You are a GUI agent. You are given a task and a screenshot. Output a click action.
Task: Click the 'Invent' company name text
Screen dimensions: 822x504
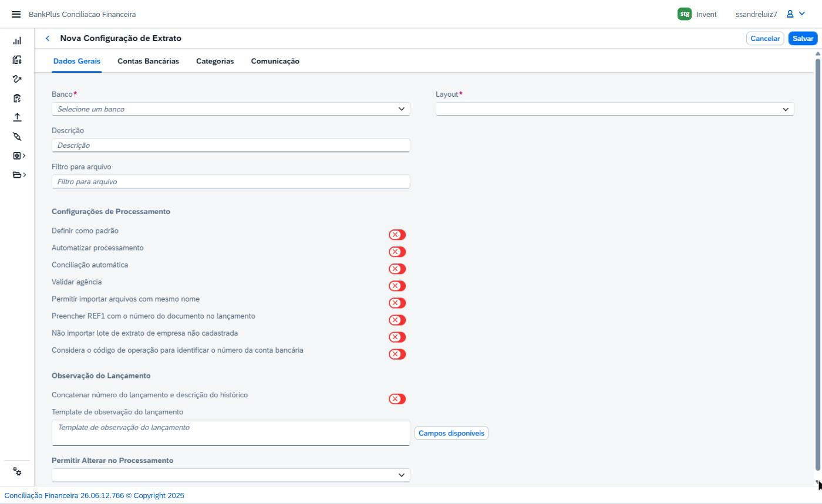pyautogui.click(x=706, y=14)
